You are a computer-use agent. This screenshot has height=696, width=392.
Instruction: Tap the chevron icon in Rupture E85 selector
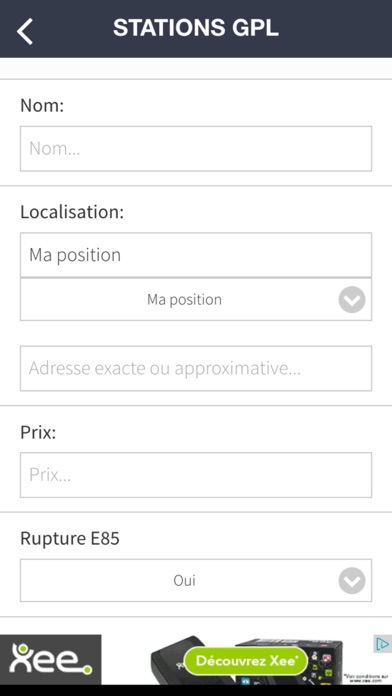point(352,581)
